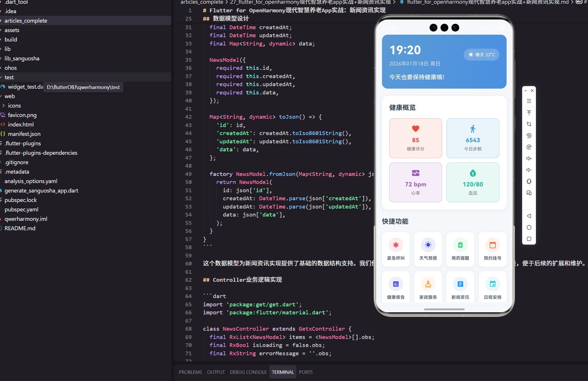
Task: Expand the articles_complete folder
Action: click(26, 21)
